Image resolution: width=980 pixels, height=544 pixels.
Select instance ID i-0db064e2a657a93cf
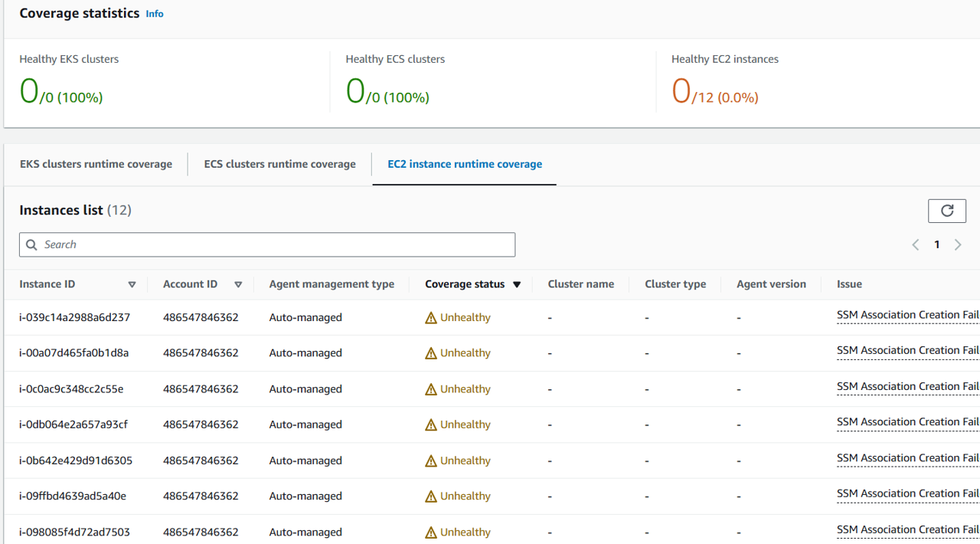[73, 424]
